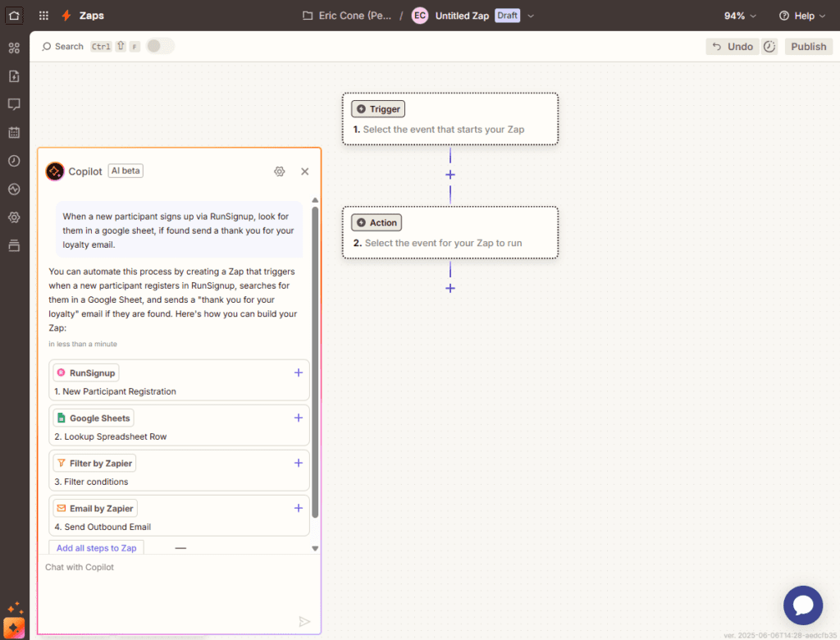Click the Google Sheets app chip
Screen dimensions: 840x640
94,418
